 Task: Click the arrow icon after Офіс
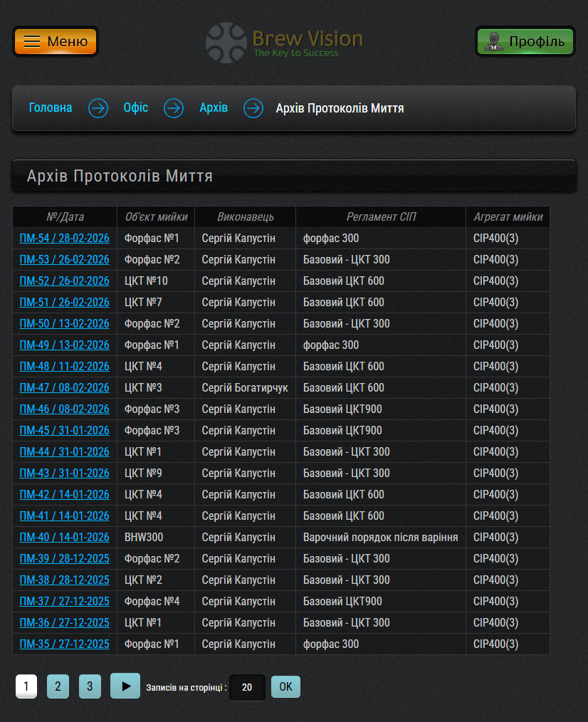point(174,108)
